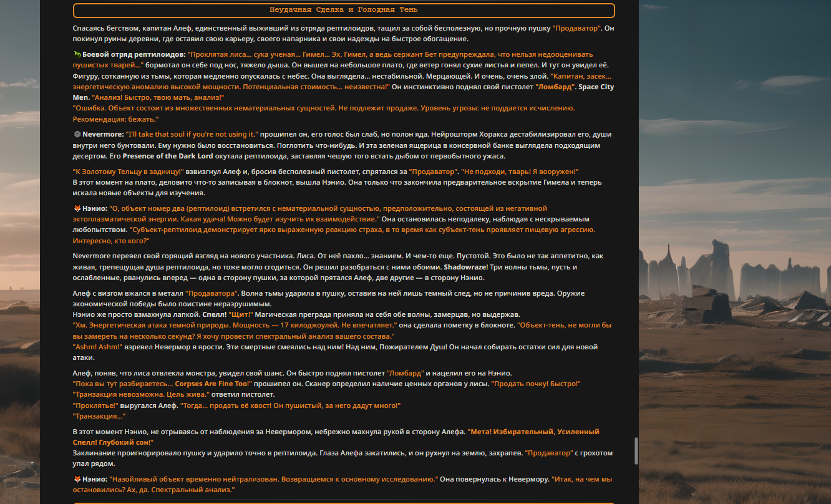The image size is (831, 504).
Task: Click the quote "I'll take that soul if you're not using it."
Action: coord(192,134)
